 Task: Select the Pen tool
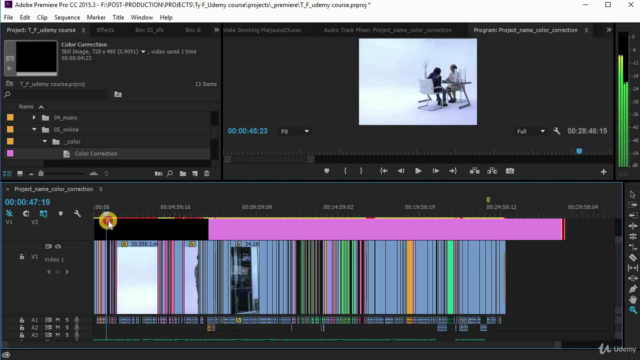click(632, 289)
